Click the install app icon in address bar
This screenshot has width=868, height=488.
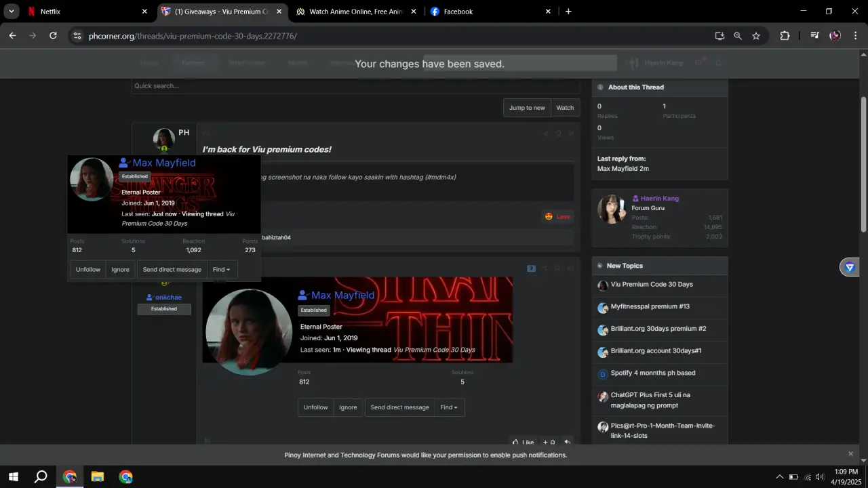[x=719, y=36]
